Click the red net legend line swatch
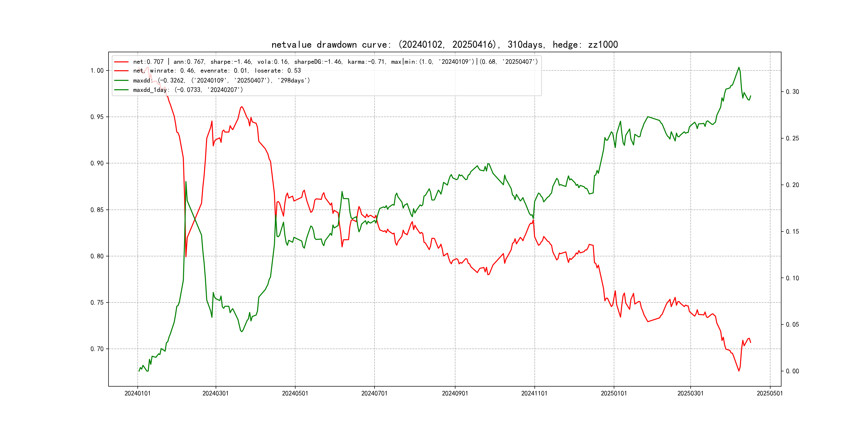This screenshot has width=868, height=434. [121, 62]
